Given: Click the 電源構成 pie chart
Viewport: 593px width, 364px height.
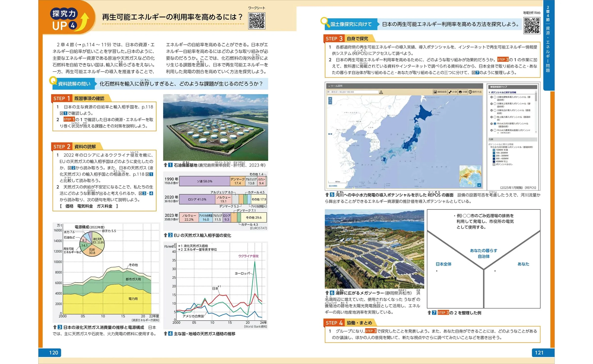Looking at the screenshot, I should pyautogui.click(x=92, y=244).
